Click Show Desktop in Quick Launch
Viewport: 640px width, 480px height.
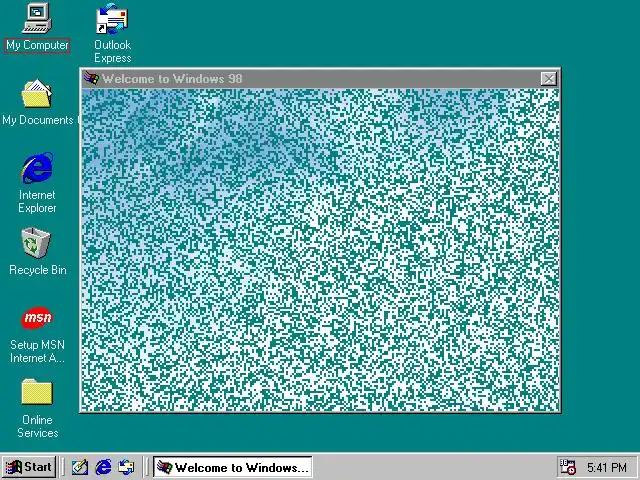[80, 467]
